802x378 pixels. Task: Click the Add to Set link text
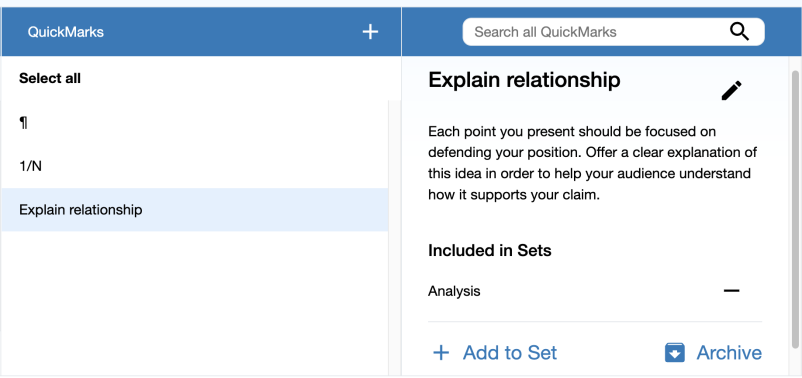(x=510, y=353)
